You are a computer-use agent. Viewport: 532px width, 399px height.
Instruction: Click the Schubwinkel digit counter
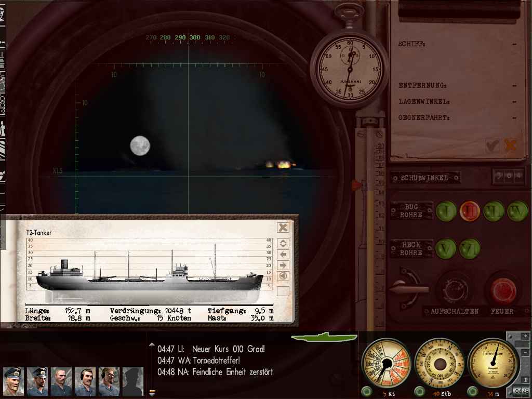coord(508,176)
